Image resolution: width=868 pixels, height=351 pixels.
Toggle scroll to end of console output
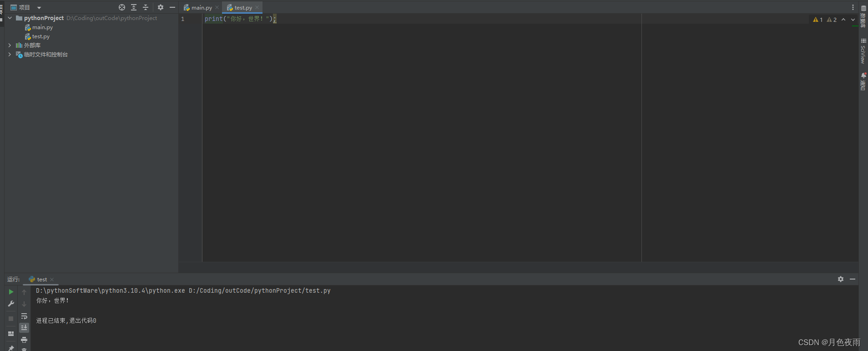[24, 327]
